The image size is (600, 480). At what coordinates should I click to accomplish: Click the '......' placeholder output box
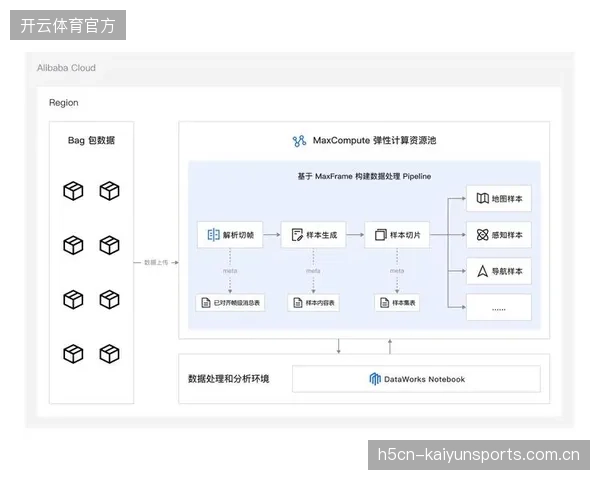pos(499,307)
